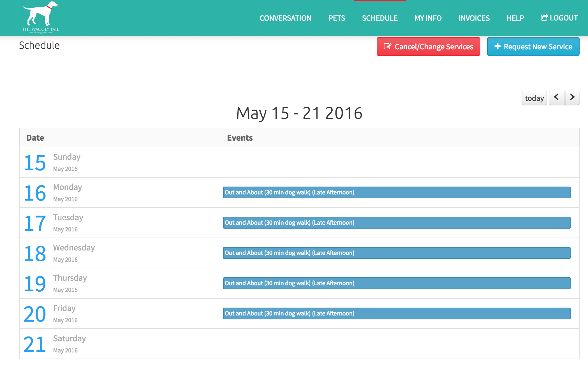This screenshot has width=588, height=367.
Task: Click the Saturday day label
Action: click(x=70, y=338)
